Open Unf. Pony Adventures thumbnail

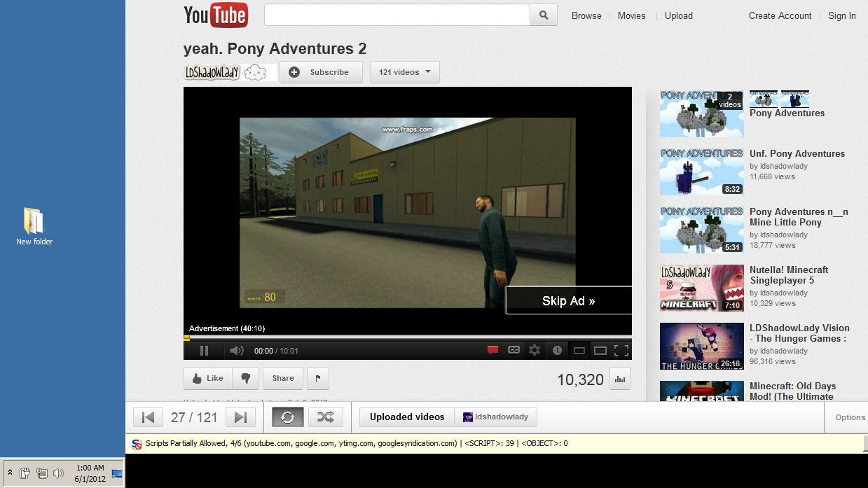point(701,172)
